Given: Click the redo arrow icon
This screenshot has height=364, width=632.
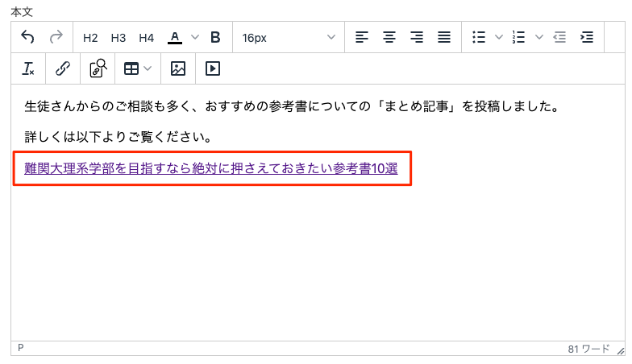Looking at the screenshot, I should click(56, 37).
